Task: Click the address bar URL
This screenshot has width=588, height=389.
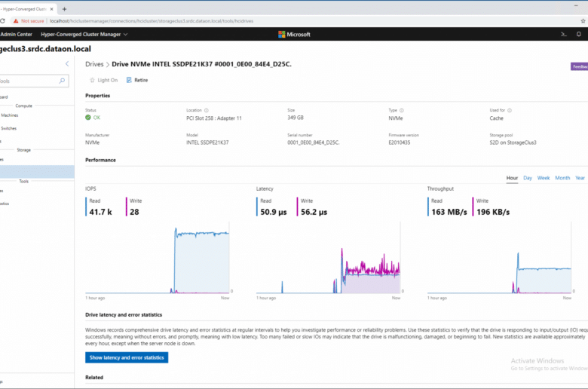Action: [x=152, y=21]
